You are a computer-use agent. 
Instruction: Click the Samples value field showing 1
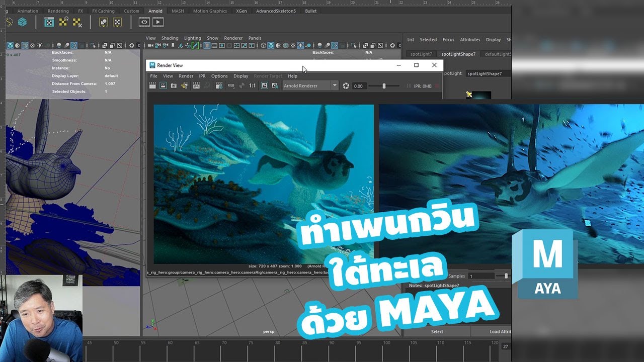[480, 276]
